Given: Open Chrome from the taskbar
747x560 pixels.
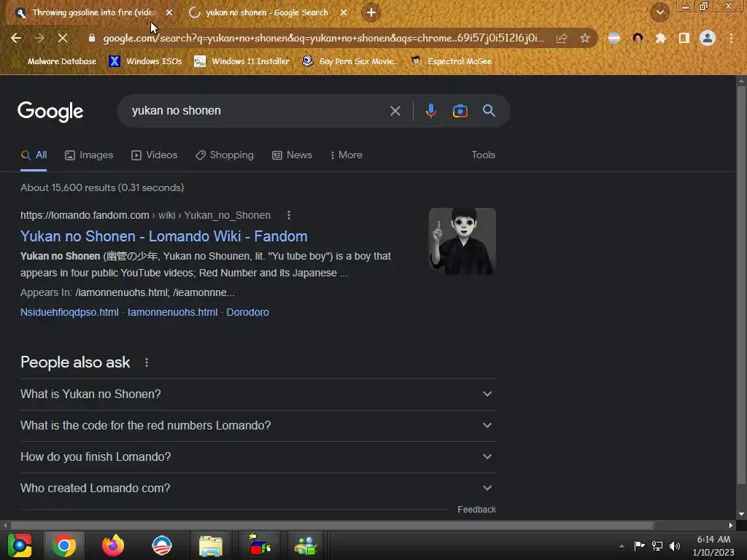Looking at the screenshot, I should click(x=64, y=545).
